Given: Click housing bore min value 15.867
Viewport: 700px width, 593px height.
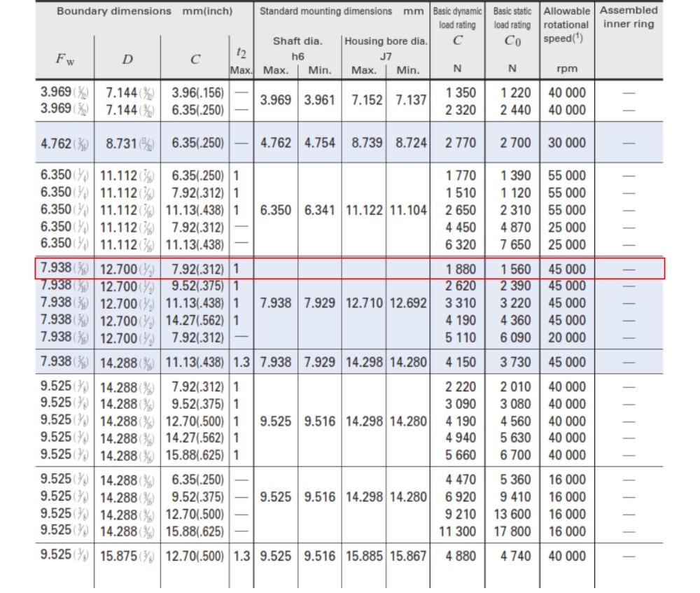Looking at the screenshot, I should (409, 557).
